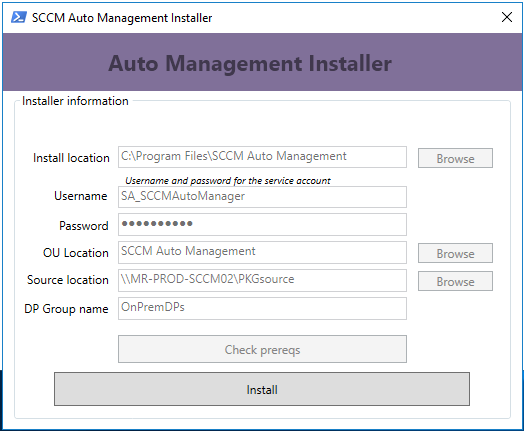The width and height of the screenshot is (524, 432).
Task: Click the 'Username' label
Action: click(81, 196)
